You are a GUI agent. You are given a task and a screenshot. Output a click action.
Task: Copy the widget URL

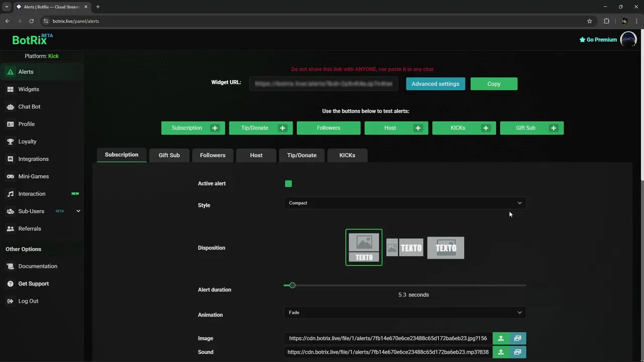point(494,84)
